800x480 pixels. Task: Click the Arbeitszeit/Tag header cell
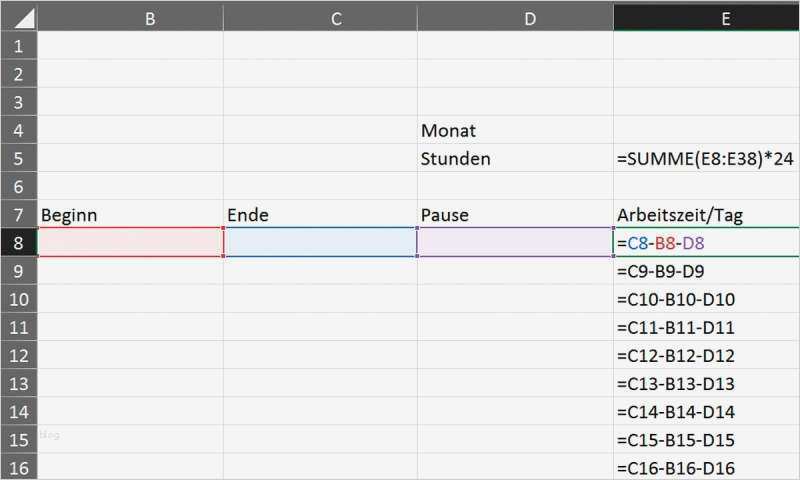click(x=706, y=215)
